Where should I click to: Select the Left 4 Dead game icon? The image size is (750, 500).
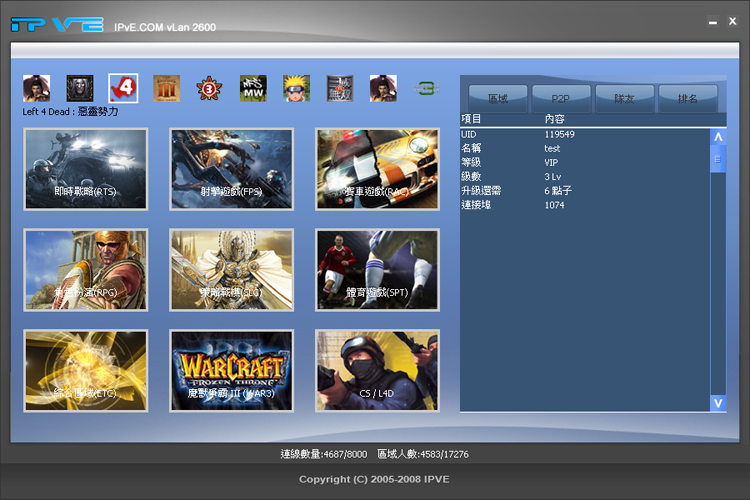coord(123,88)
